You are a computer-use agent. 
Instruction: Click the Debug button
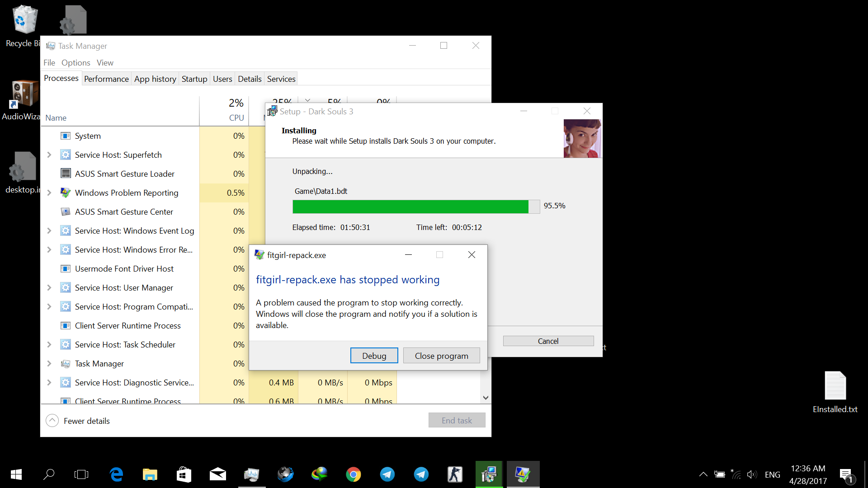click(x=374, y=356)
